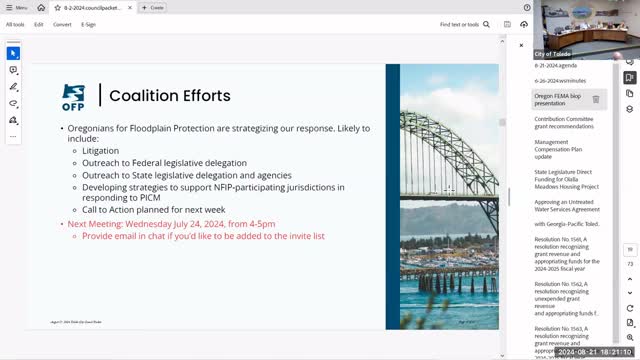Select the freehand draw tool
The image size is (640, 360).
(13, 104)
